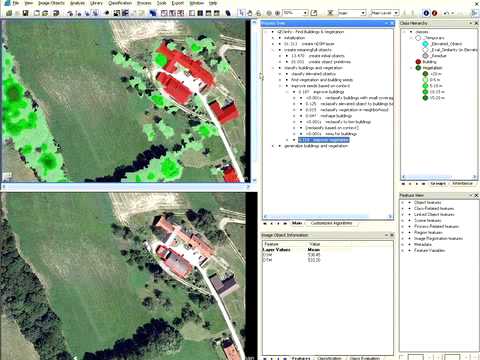This screenshot has height=360, width=480.
Task: Open the Window menu
Action: pos(197,3)
